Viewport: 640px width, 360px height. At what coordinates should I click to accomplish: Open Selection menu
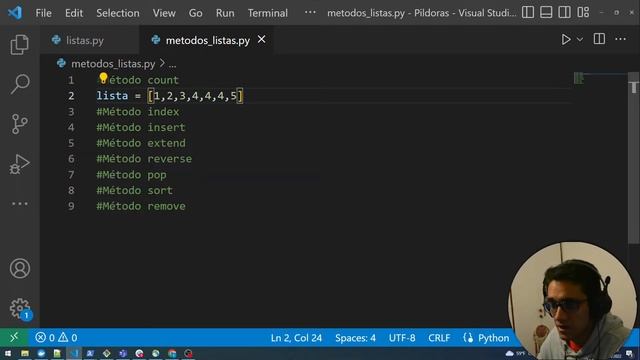click(x=118, y=13)
